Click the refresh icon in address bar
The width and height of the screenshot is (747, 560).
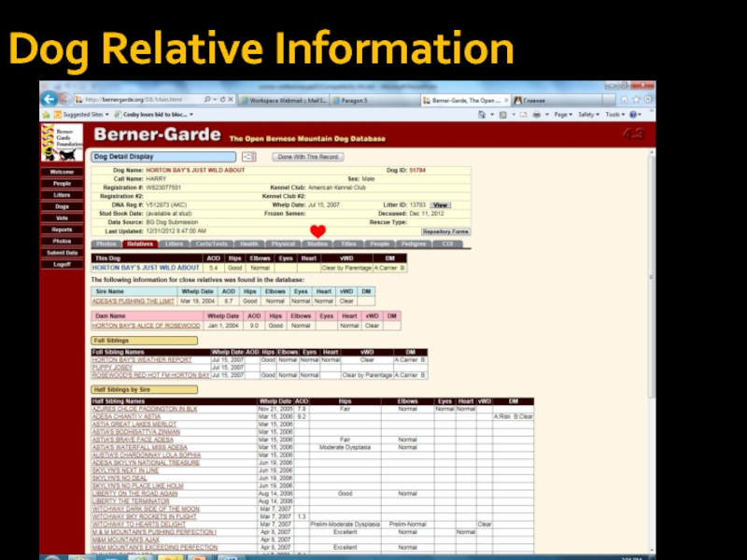tap(222, 100)
